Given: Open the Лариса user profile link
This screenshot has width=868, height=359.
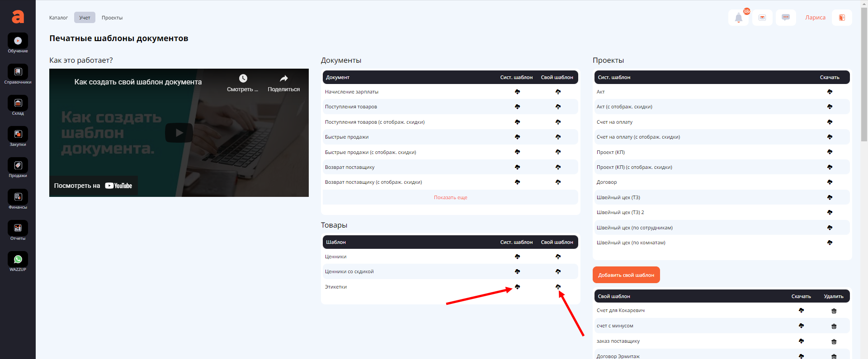Looking at the screenshot, I should click(x=815, y=18).
